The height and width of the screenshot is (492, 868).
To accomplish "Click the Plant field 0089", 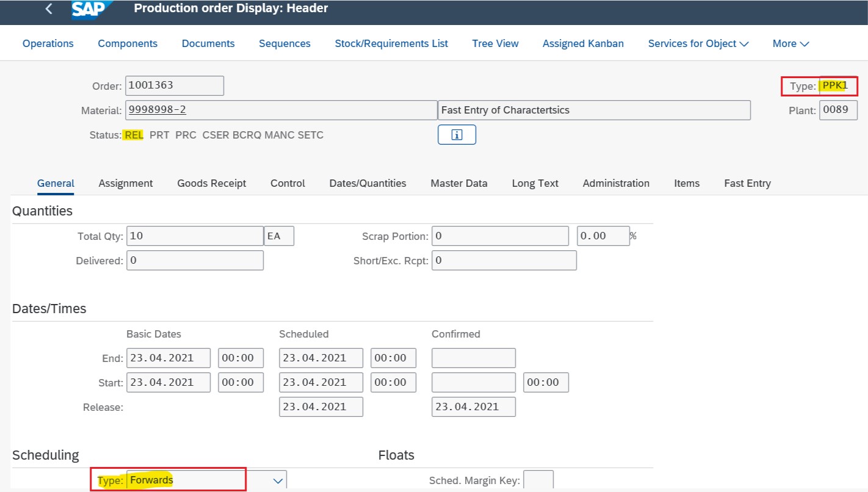I will 838,110.
